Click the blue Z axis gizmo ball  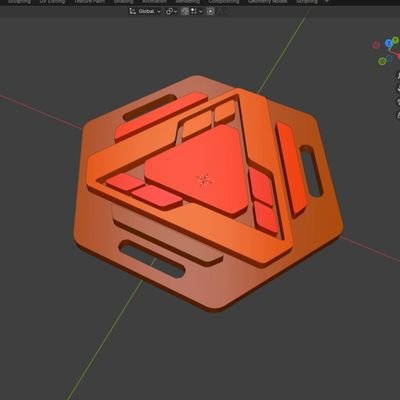(388, 43)
